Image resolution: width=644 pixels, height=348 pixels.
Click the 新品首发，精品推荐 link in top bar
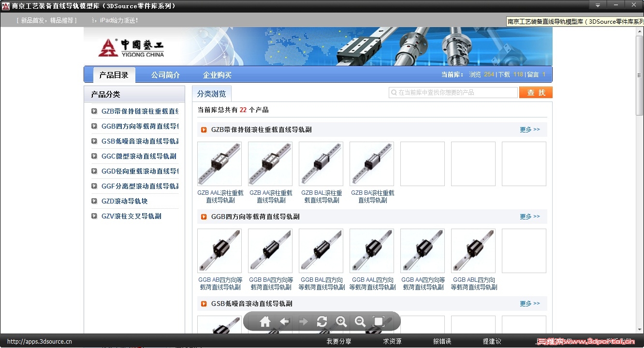[x=46, y=20]
